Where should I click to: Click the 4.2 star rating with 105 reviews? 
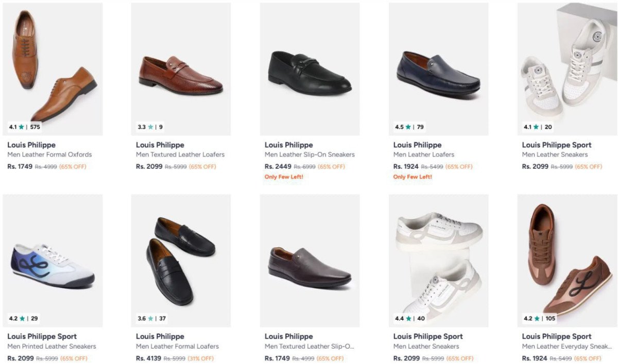click(x=539, y=318)
